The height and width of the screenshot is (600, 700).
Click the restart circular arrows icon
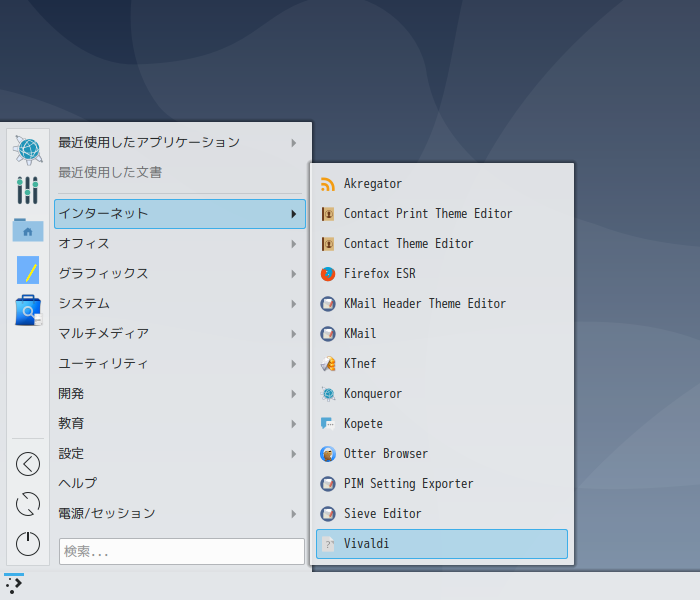click(28, 504)
